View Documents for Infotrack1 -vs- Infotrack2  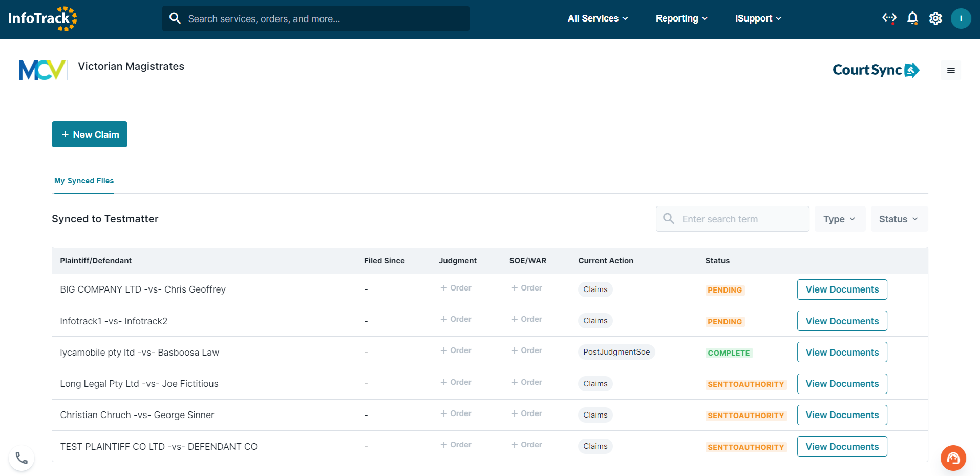842,321
